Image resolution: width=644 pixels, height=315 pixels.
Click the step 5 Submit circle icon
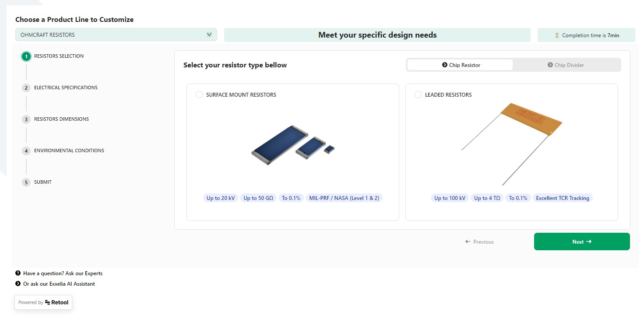click(x=26, y=182)
